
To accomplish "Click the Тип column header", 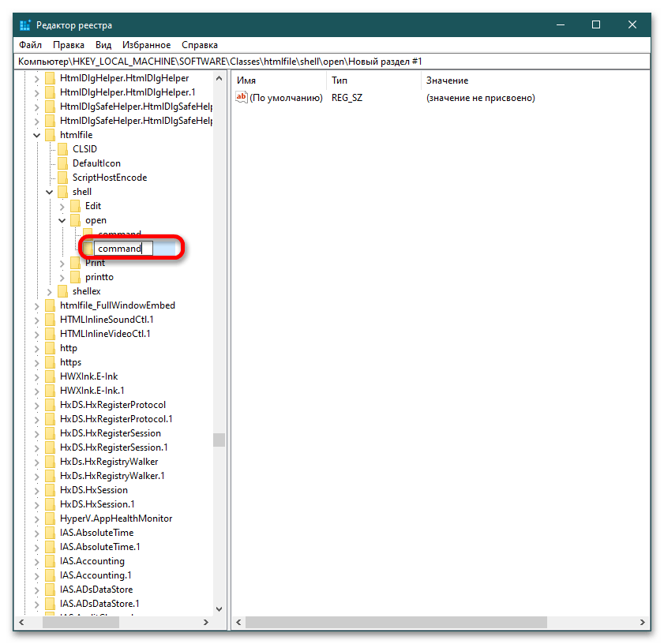I will pyautogui.click(x=340, y=80).
